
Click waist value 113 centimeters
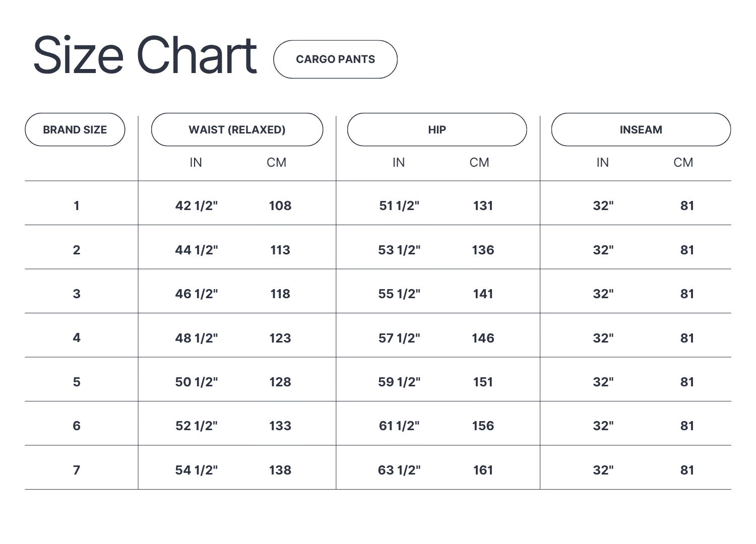tap(280, 250)
